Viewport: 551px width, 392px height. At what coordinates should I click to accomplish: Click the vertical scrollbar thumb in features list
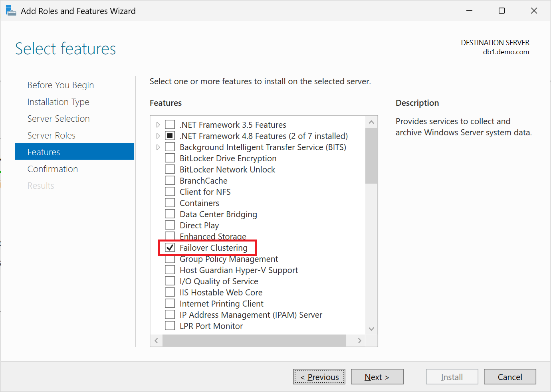click(x=371, y=156)
